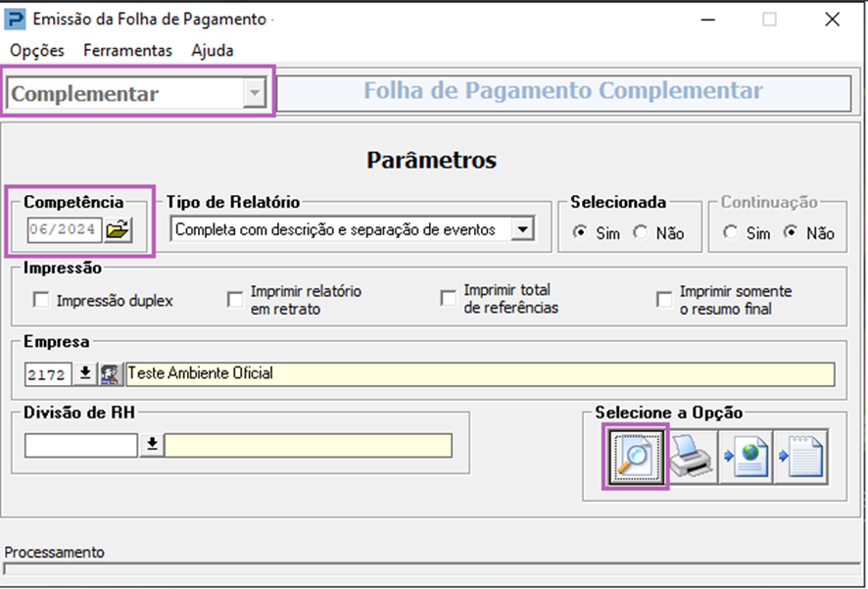868x589 pixels.
Task: Click the Folha de Pagamento Complementar header
Action: click(x=563, y=93)
